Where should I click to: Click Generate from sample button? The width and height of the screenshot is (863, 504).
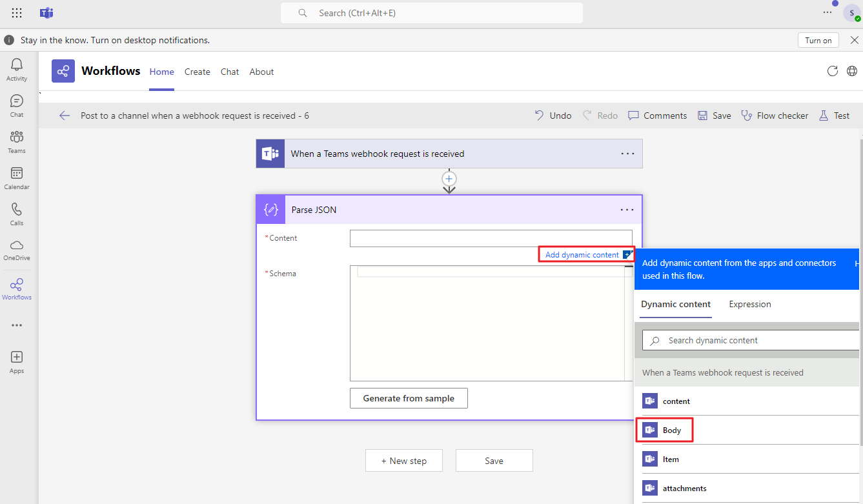pyautogui.click(x=409, y=398)
